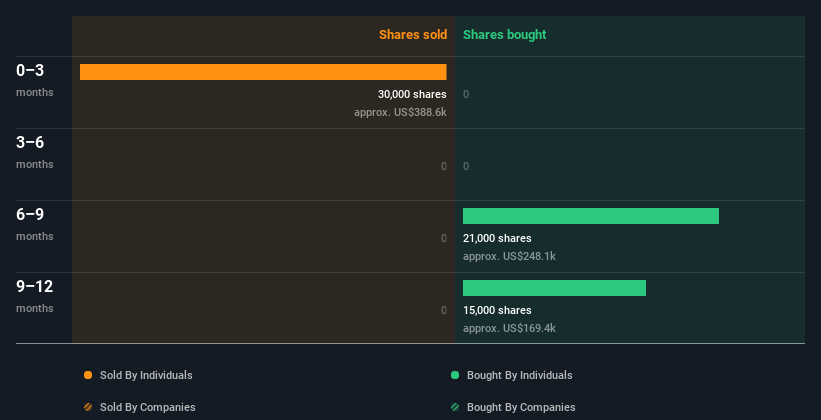The width and height of the screenshot is (821, 420).
Task: Click the Shares sold column header
Action: click(413, 35)
